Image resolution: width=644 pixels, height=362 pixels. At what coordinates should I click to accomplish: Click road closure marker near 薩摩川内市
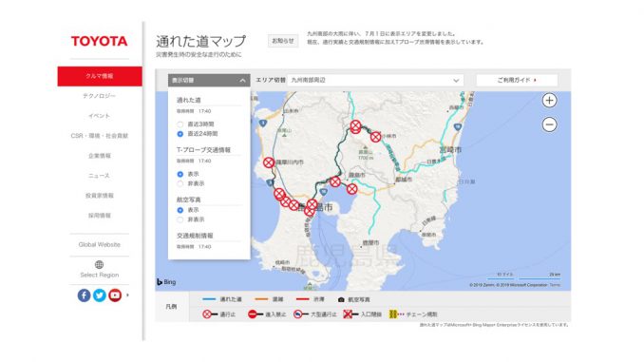point(269,162)
